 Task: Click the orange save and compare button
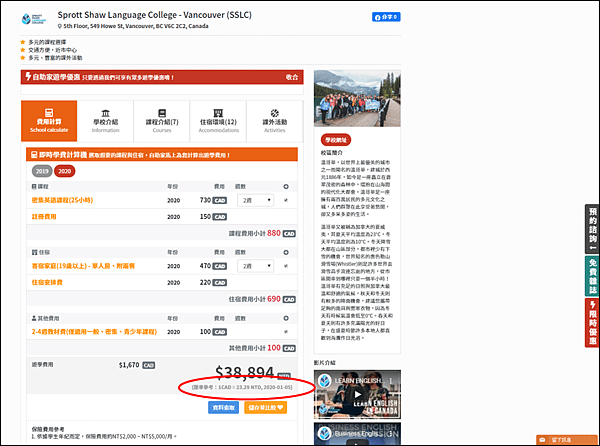(266, 407)
